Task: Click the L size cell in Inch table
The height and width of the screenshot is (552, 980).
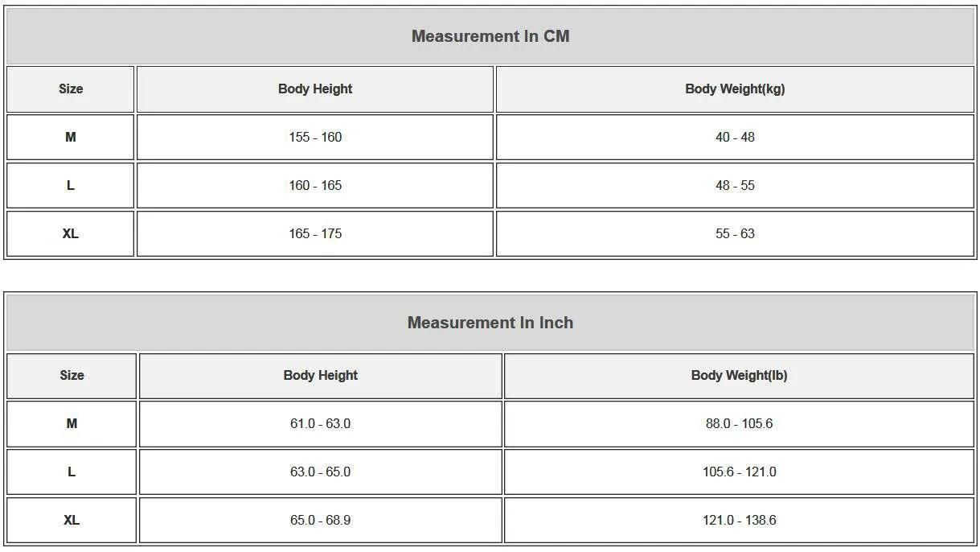Action: (72, 472)
